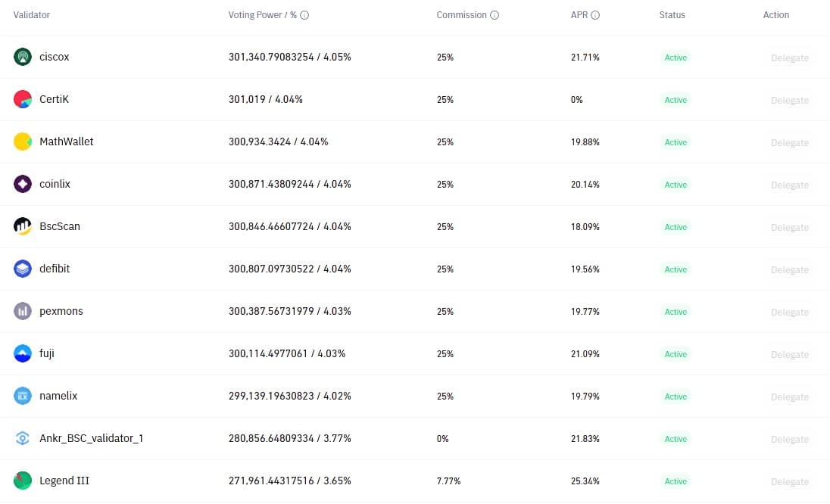Click the Delegate button for ciscox
The image size is (830, 504).
coord(789,58)
